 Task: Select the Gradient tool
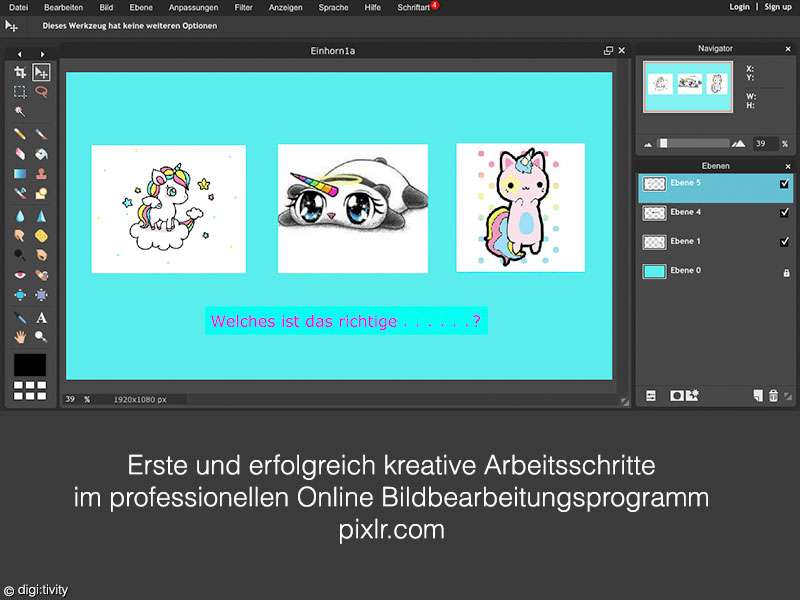click(19, 174)
